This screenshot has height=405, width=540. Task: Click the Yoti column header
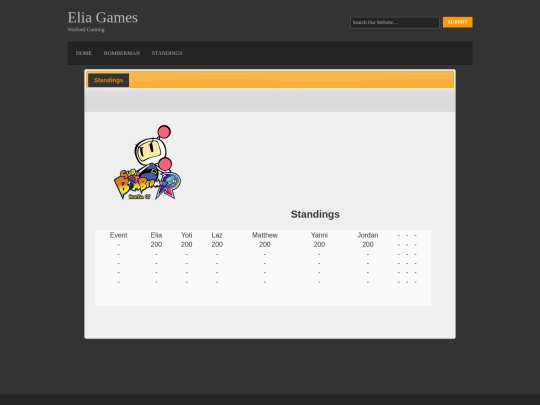pyautogui.click(x=187, y=235)
